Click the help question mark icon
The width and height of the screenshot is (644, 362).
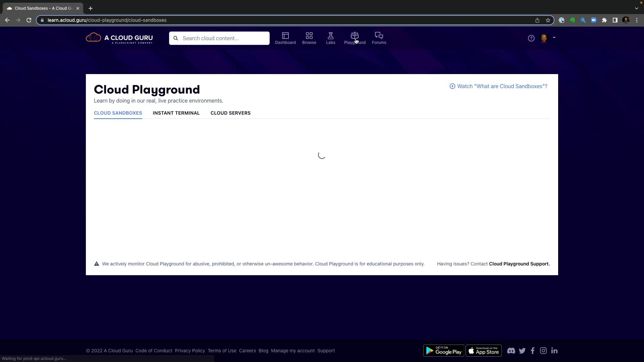tap(531, 38)
